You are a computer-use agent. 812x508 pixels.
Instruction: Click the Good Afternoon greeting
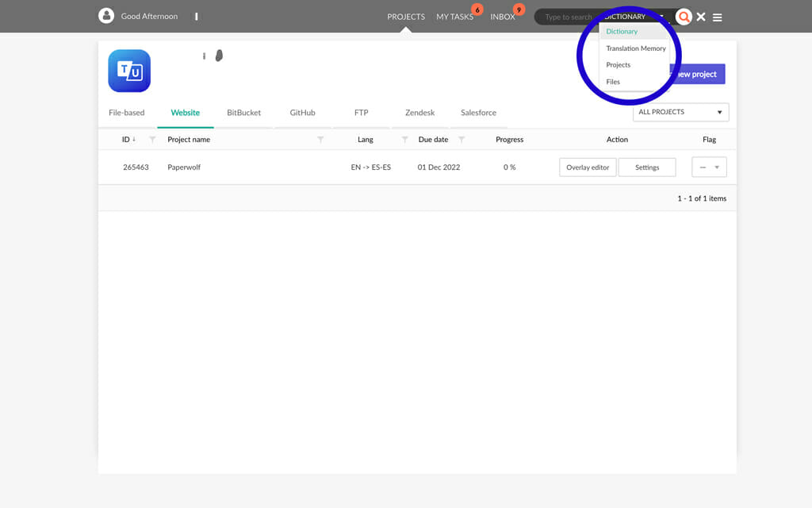[x=149, y=16]
